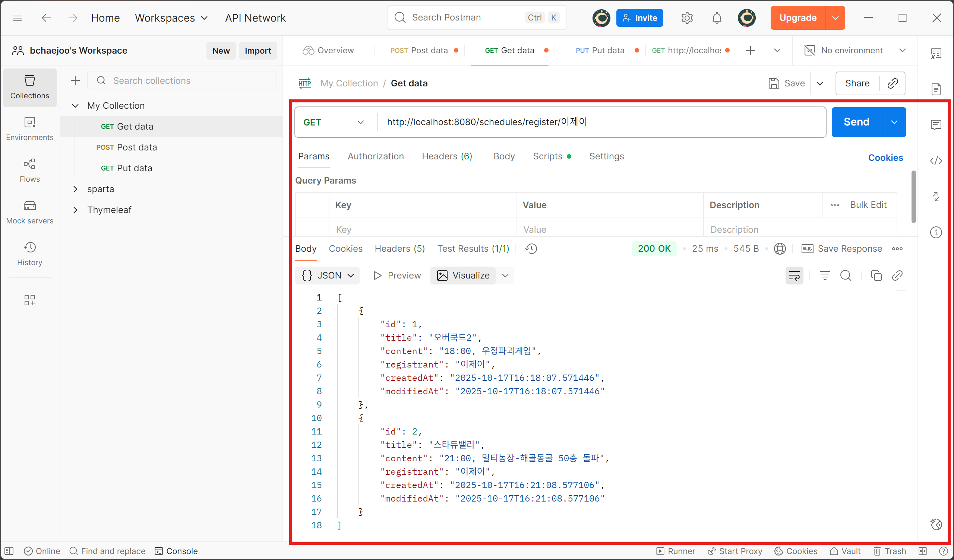Open the GET method dropdown

(x=333, y=122)
